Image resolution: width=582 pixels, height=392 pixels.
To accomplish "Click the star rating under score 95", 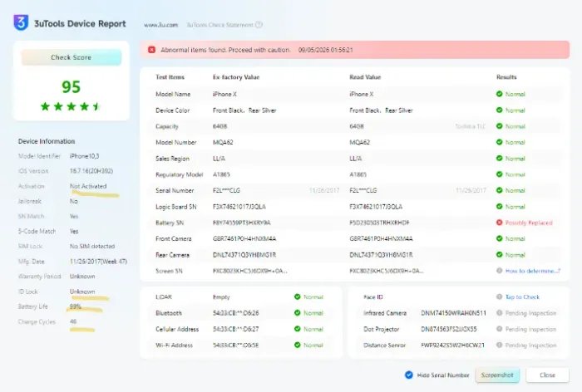I will pos(71,107).
